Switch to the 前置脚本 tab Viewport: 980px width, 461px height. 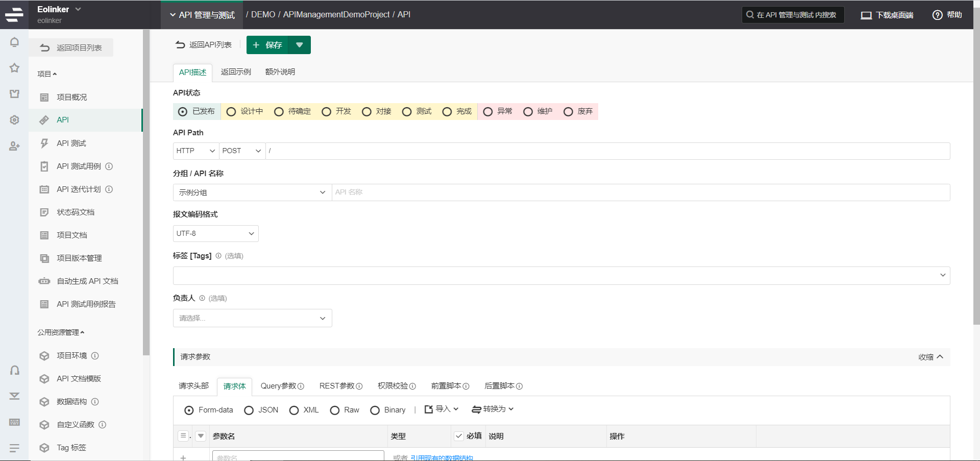click(450, 386)
